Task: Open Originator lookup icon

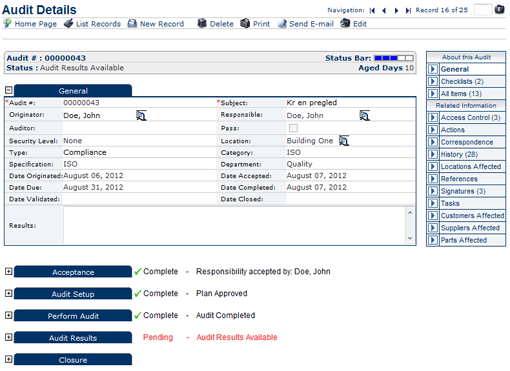Action: 141,116
